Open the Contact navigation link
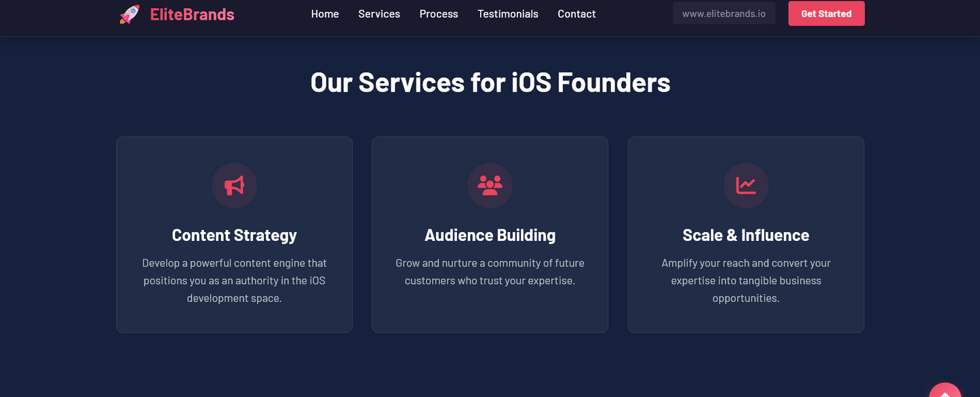 coord(576,14)
